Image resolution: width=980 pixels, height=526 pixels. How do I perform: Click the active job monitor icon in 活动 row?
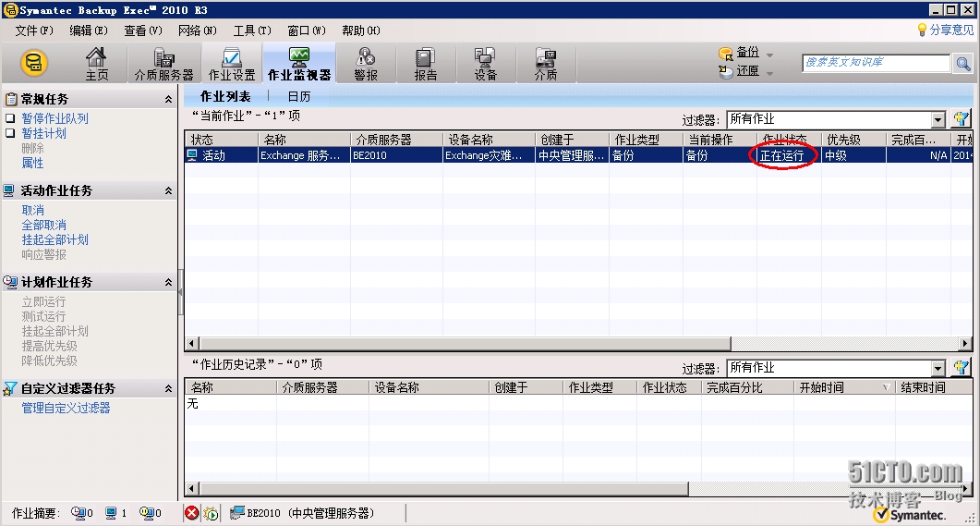click(192, 155)
